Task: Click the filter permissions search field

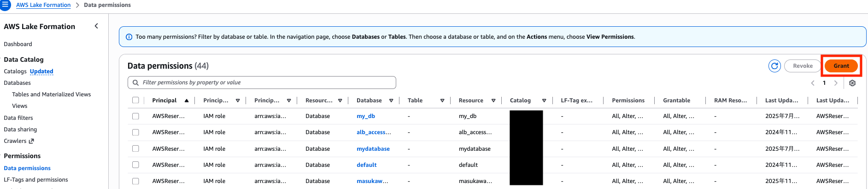Action: pos(262,83)
